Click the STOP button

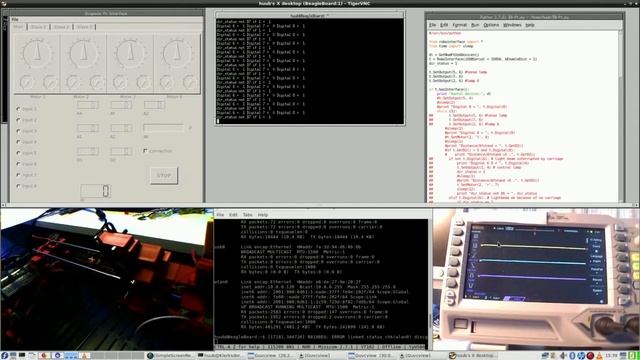(x=164, y=176)
